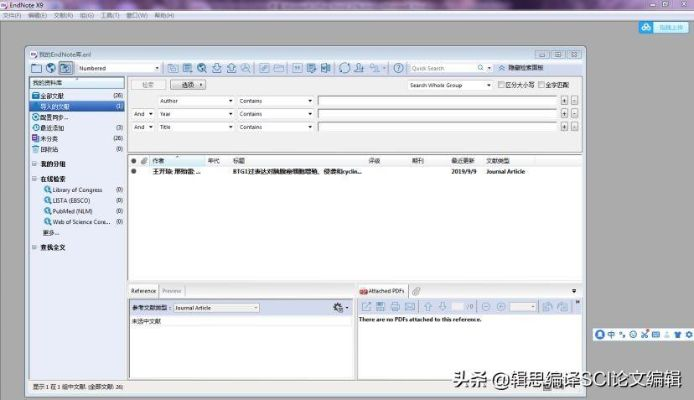Click the Sync Library circular arrows icon
The height and width of the screenshot is (400, 694).
coord(344,68)
